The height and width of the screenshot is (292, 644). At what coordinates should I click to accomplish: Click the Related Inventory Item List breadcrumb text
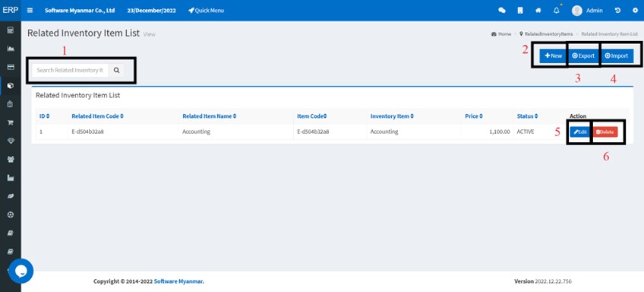610,34
